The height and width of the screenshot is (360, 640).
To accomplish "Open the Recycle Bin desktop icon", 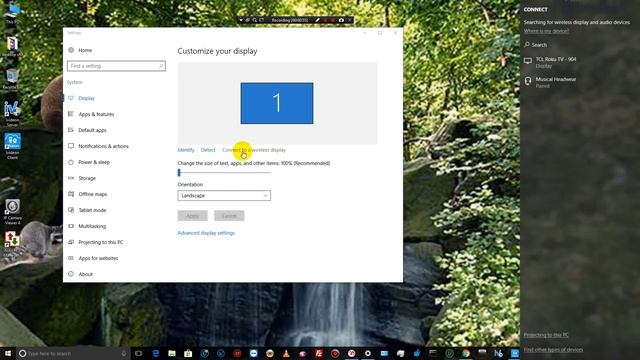I will [x=11, y=79].
